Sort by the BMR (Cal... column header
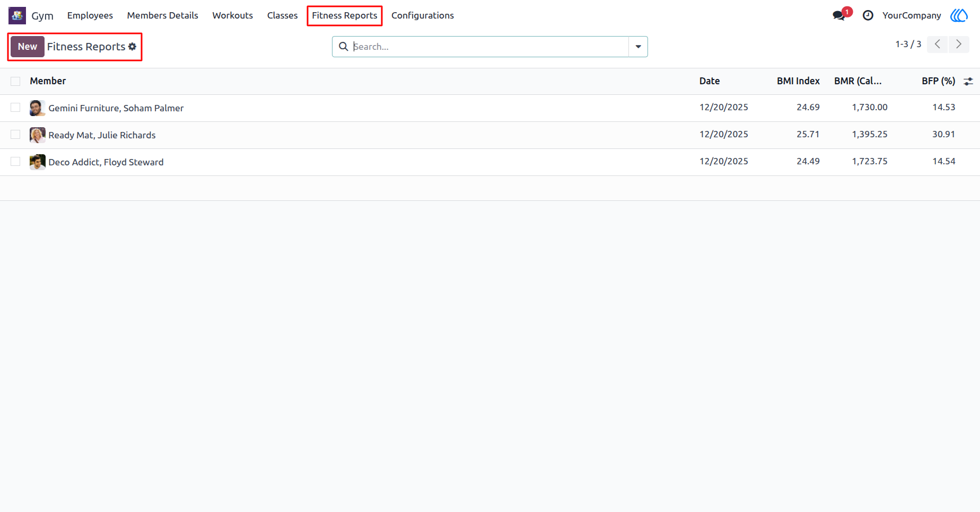This screenshot has height=512, width=980. tap(858, 81)
